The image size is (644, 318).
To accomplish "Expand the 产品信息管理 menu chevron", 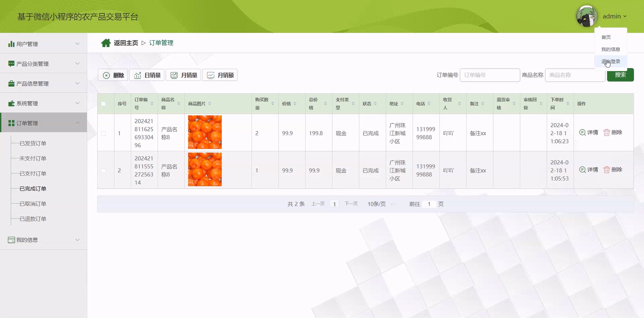I will click(77, 83).
